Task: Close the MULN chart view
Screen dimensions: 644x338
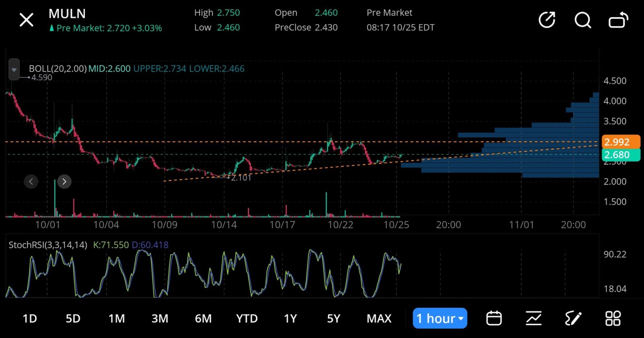Action: tap(27, 20)
